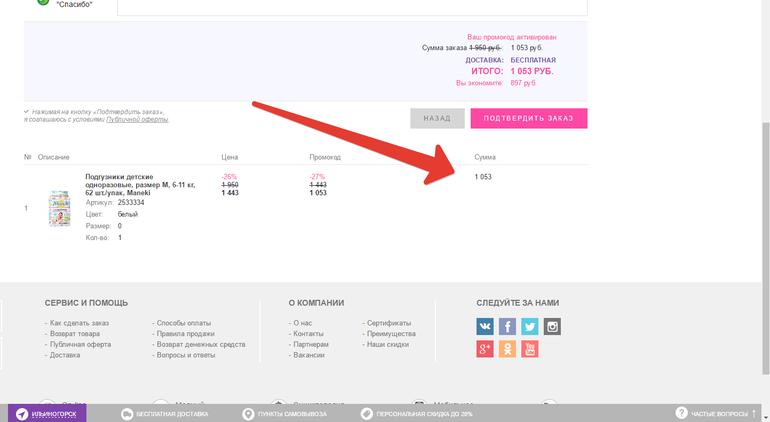This screenshot has height=422, width=770.
Task: Click the diaper product thumbnail image
Action: [x=60, y=208]
